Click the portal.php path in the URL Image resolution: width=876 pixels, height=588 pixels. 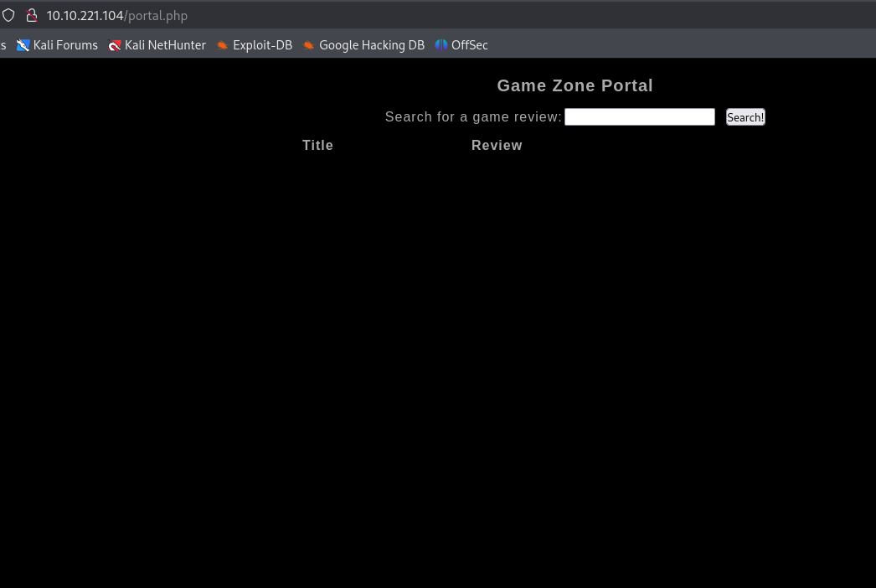pyautogui.click(x=157, y=16)
